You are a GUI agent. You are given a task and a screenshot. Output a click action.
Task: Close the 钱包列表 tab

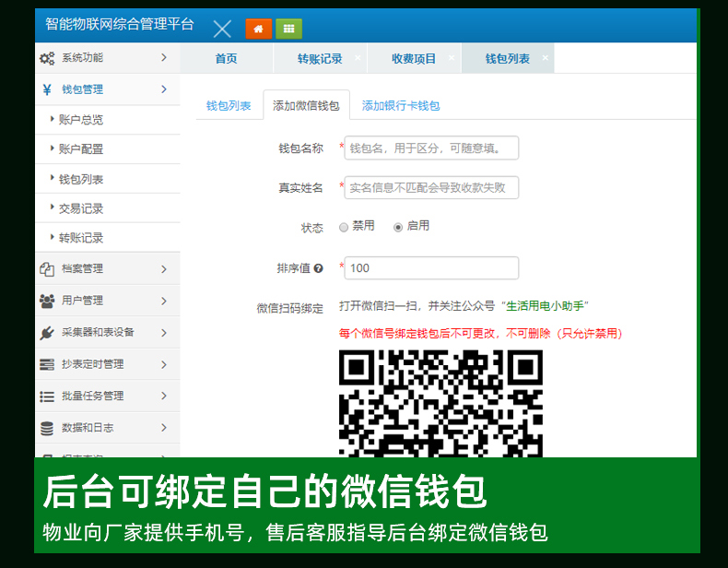tap(545, 57)
